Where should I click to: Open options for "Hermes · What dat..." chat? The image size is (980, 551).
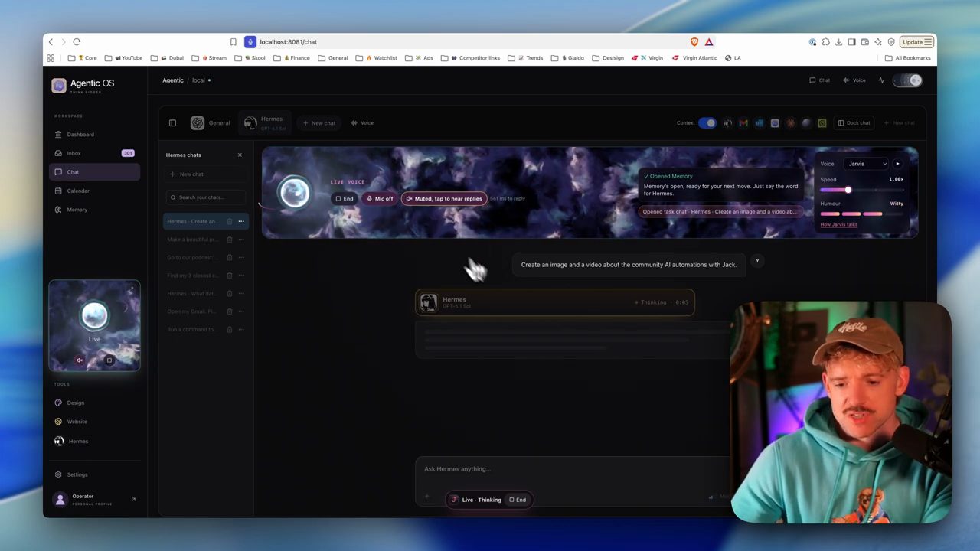[241, 294]
